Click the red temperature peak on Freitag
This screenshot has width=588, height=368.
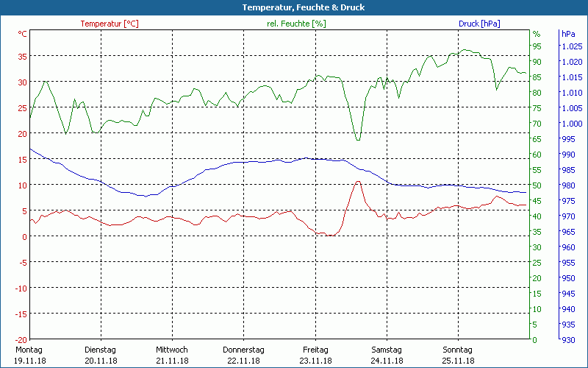(x=358, y=182)
